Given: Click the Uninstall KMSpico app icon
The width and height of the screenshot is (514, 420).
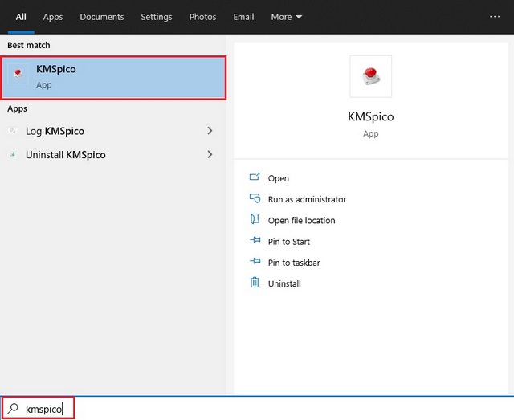Looking at the screenshot, I should pyautogui.click(x=13, y=154).
